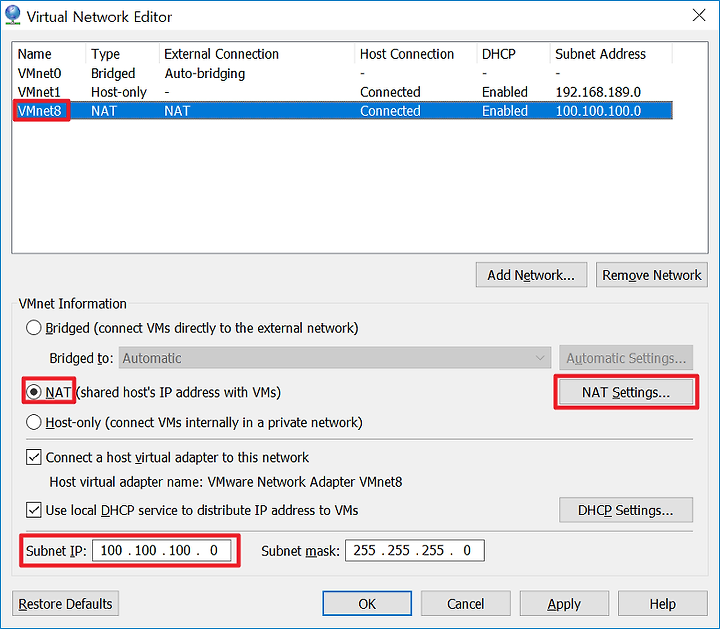Click the 192.168.189.0 subnet address cell
The height and width of the screenshot is (629, 720).
(598, 92)
